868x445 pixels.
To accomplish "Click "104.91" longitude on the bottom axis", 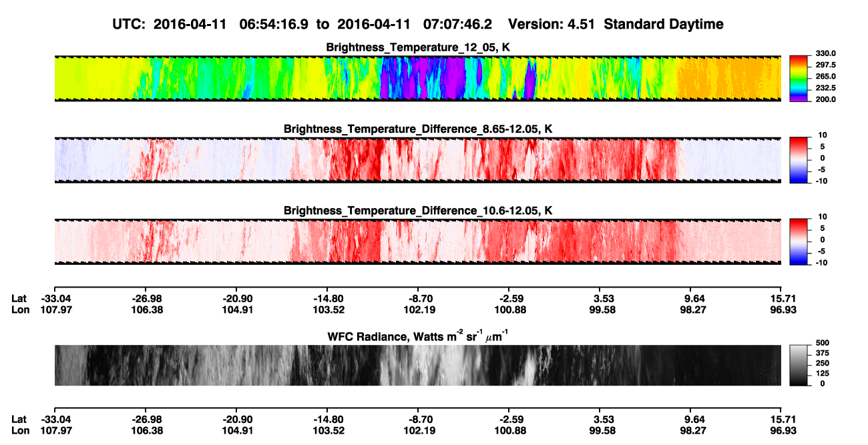I will coord(236,430).
